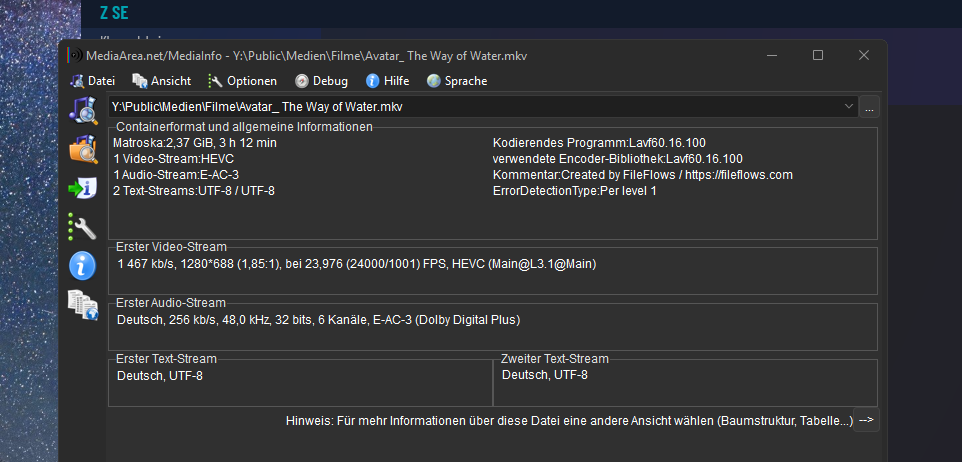
Task: Select text 'Matroska:2,37 GiB, 3 h 12 min'
Action: (x=195, y=143)
